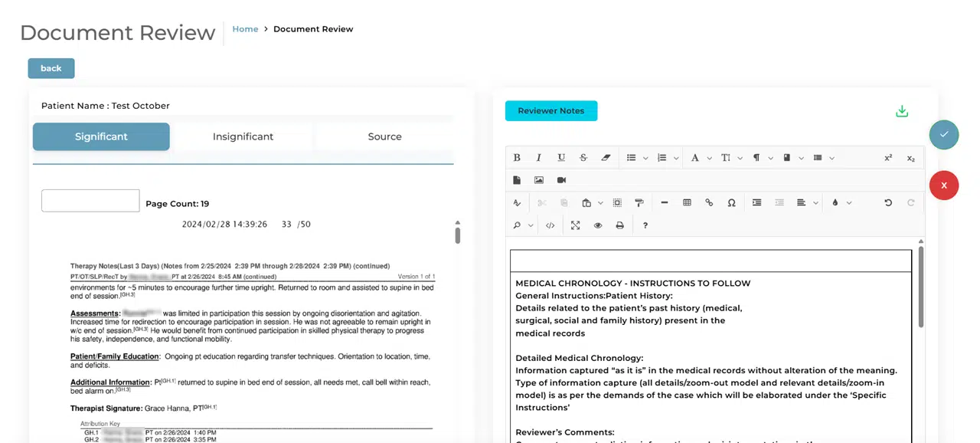Screen dimensions: 980x443
Task: Open the color droplet fill dropdown
Action: pos(849,203)
